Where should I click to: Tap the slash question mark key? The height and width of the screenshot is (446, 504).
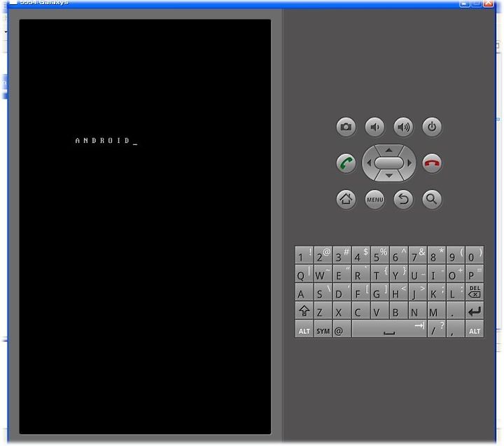click(x=437, y=328)
